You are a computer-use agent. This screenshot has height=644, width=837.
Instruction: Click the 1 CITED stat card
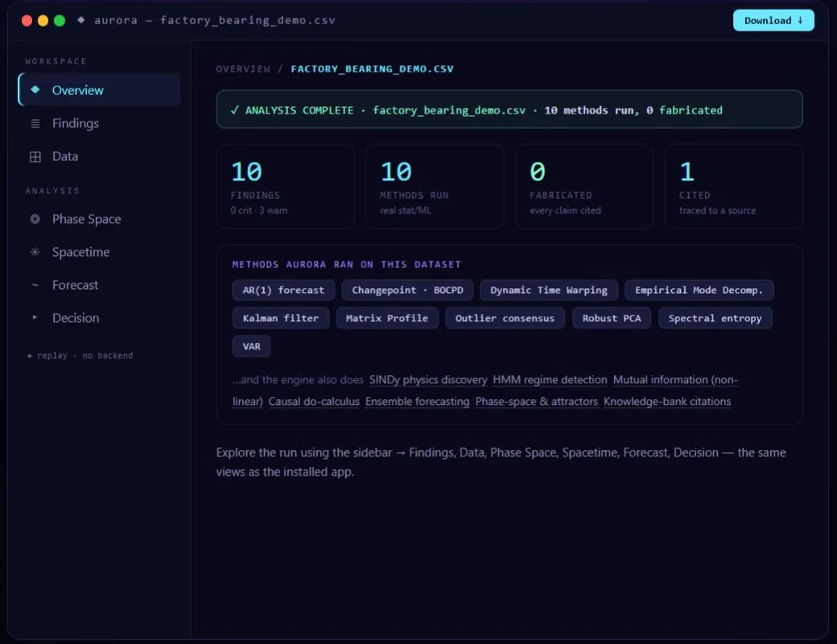pyautogui.click(x=734, y=187)
